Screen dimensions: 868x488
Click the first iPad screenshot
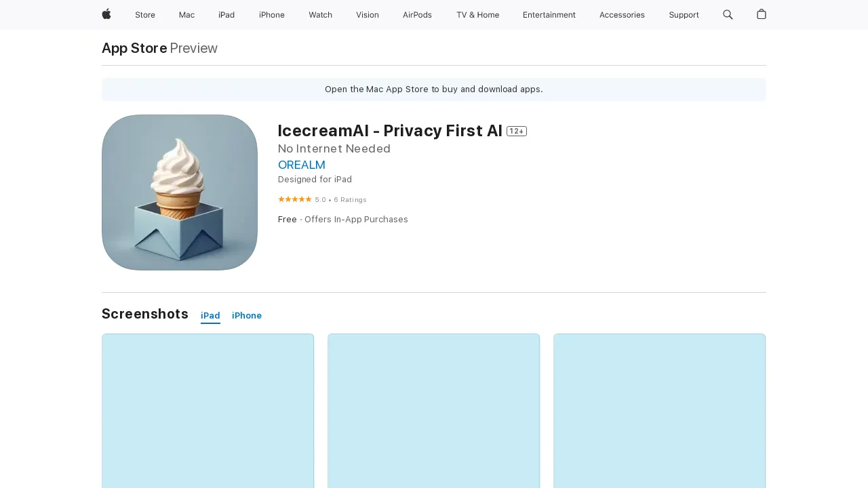pyautogui.click(x=208, y=410)
